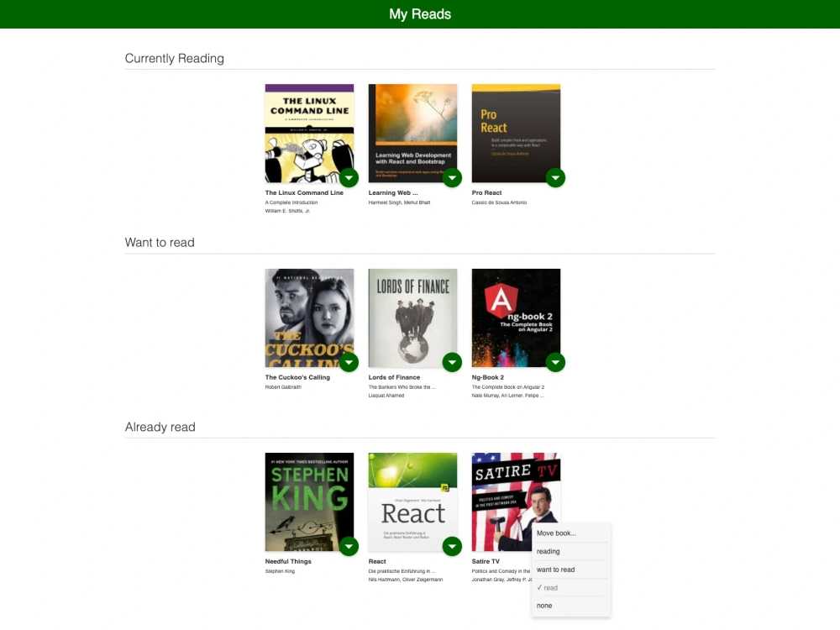This screenshot has width=840, height=630.
Task: Choose 'none' in Move book menu
Action: 571,606
